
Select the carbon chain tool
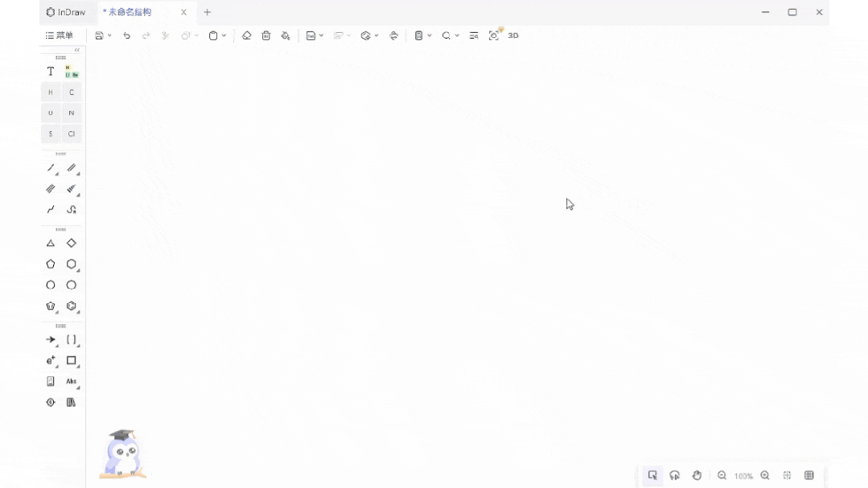tap(51, 210)
